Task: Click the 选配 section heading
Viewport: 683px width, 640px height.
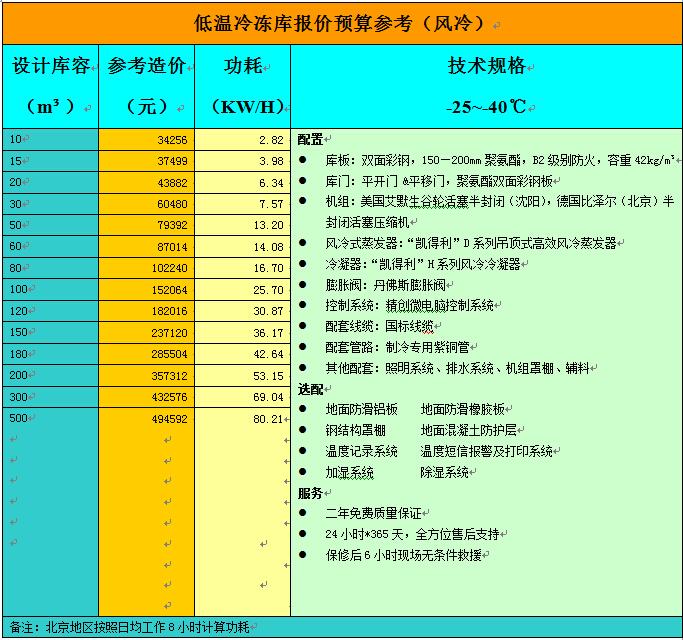Action: (x=311, y=388)
